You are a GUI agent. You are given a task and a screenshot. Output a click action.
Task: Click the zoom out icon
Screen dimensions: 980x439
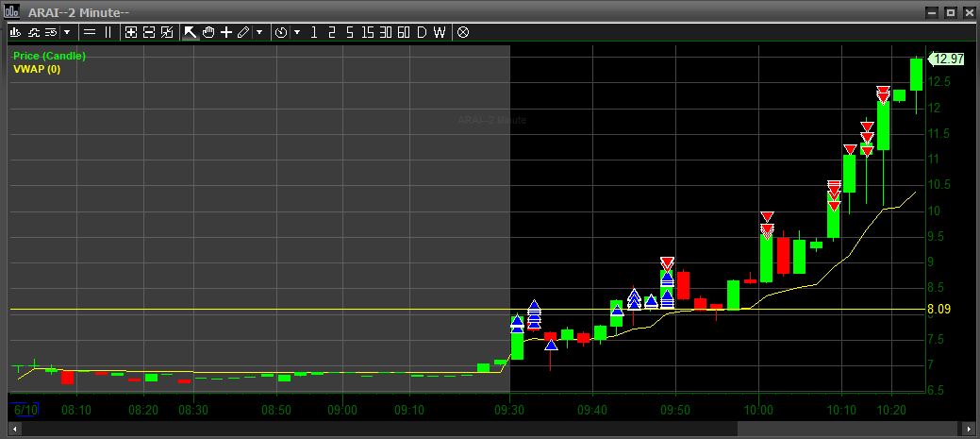[x=149, y=32]
